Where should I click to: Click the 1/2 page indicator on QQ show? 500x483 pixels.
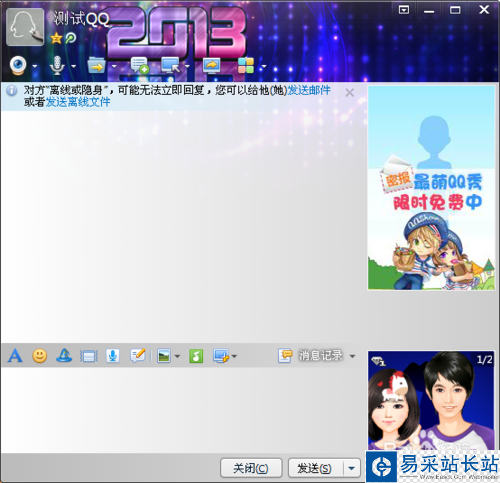tap(484, 359)
